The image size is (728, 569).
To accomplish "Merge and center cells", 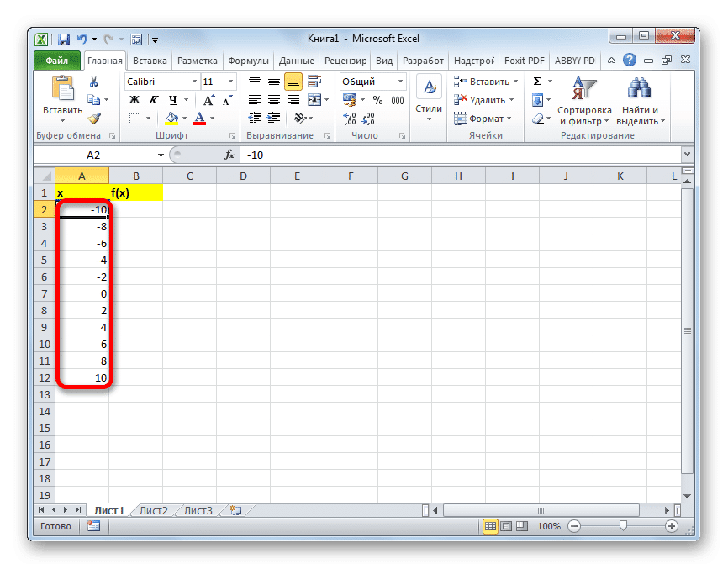I will pos(314,100).
